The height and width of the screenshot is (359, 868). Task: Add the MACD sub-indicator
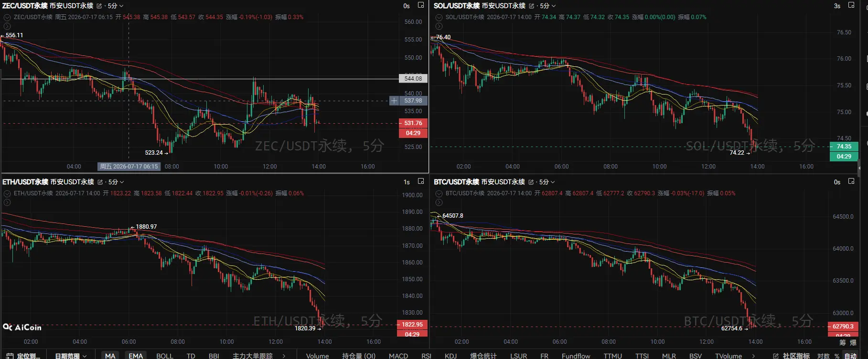pos(398,356)
